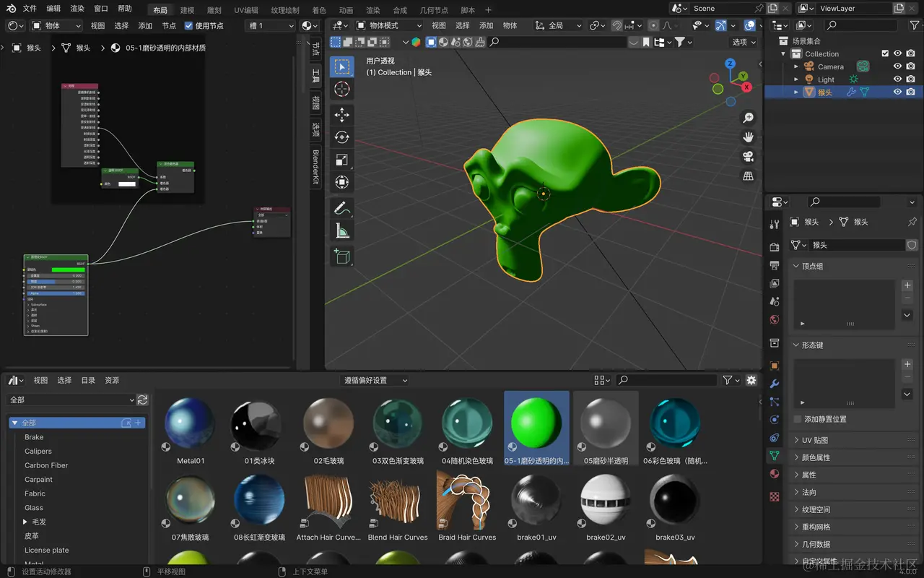This screenshot has width=924, height=578.
Task: Pick the Annotate pencil tool
Action: tap(342, 208)
